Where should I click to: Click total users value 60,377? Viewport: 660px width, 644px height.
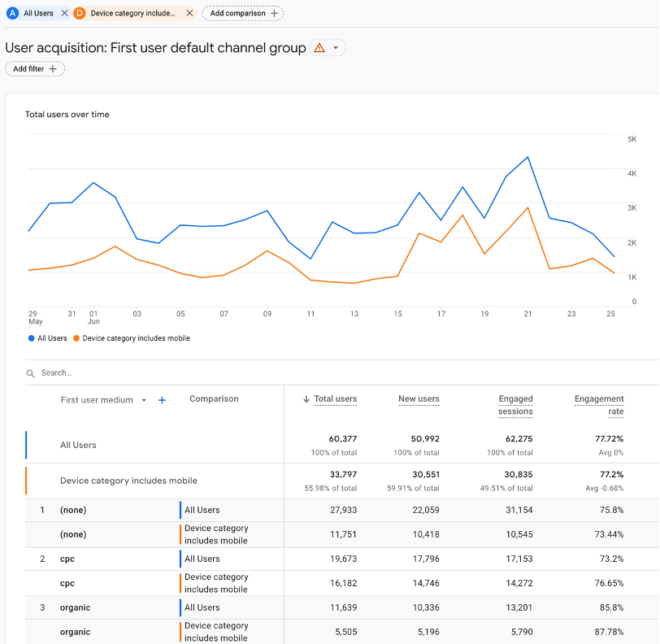[x=343, y=439]
